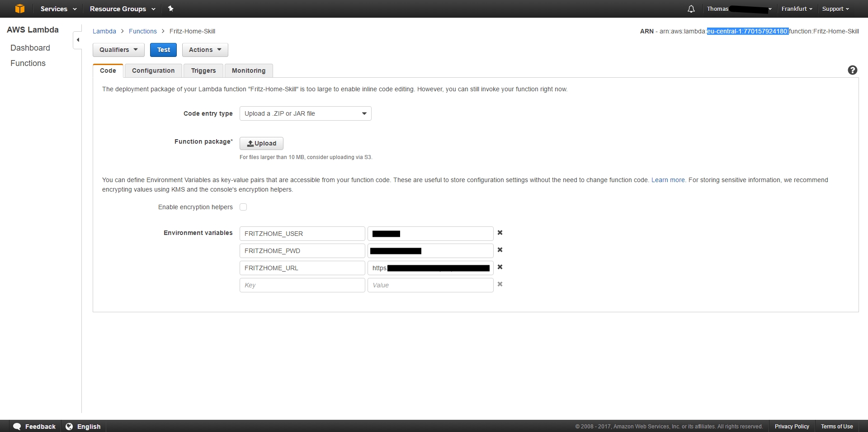
Task: Click the highlighted ARN region text
Action: (748, 31)
